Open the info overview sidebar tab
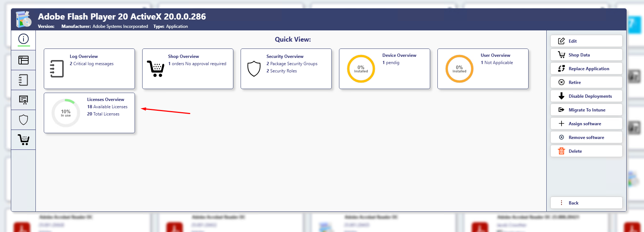The width and height of the screenshot is (644, 232). point(24,39)
